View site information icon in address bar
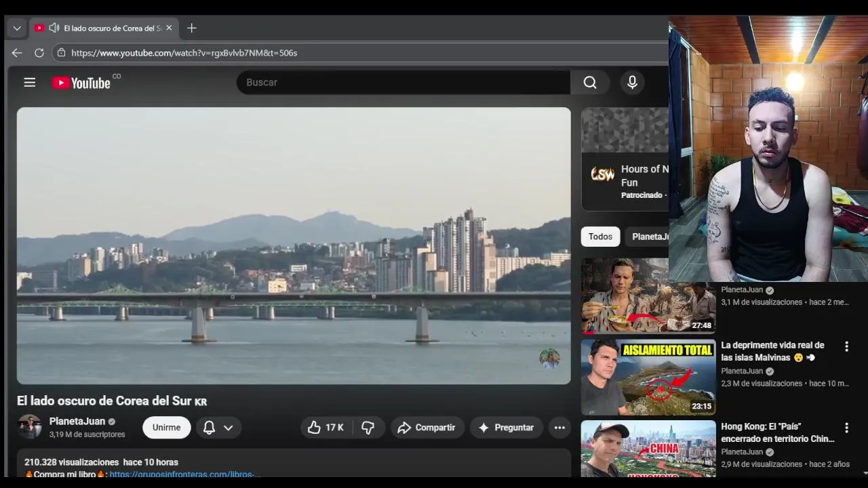Screen dimensions: 868x488 pos(61,53)
